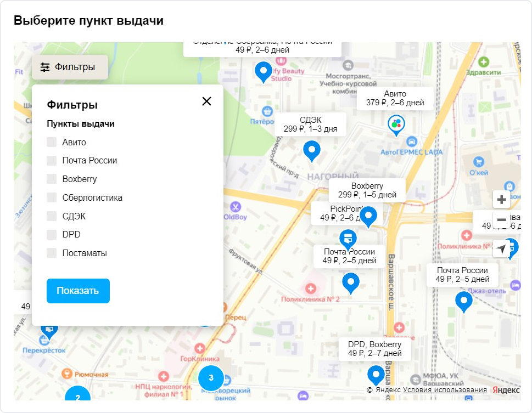Select the DPD, Boxberry map pin
This screenshot has height=413, width=532.
tap(376, 375)
